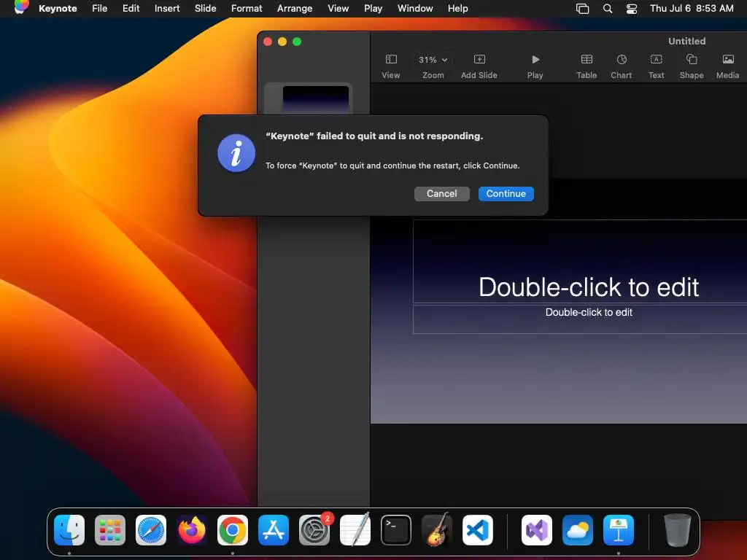The image size is (747, 560).
Task: Click the Keynote icon in the Dock
Action: tap(619, 530)
